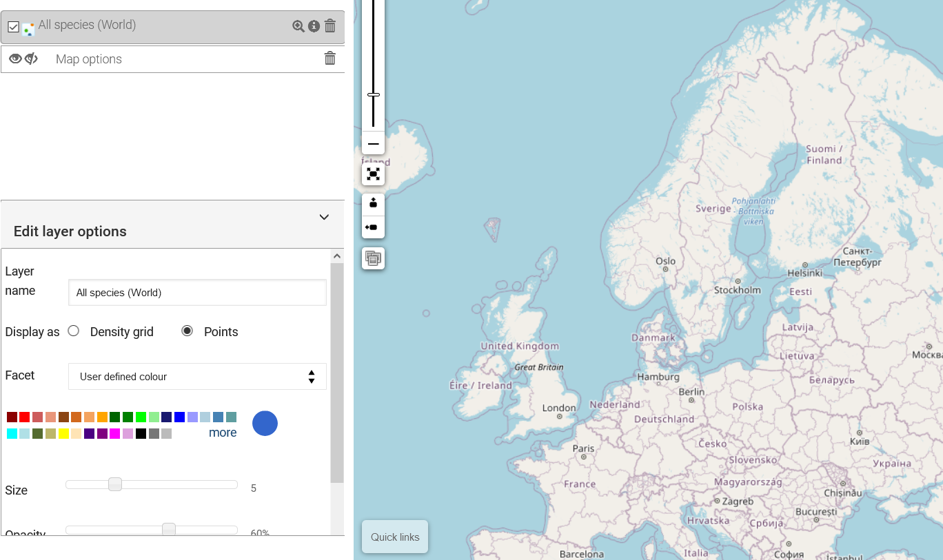Open the Quick links button
The image size is (943, 560).
(395, 537)
